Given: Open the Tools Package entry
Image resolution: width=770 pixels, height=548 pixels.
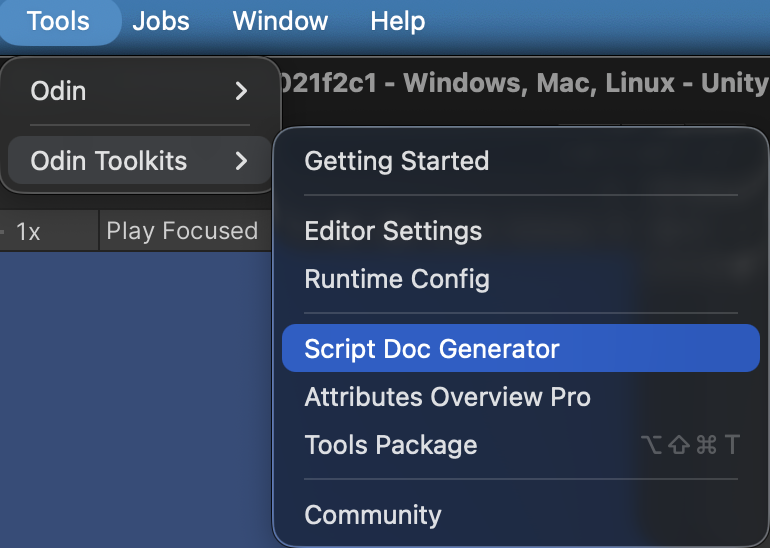Looking at the screenshot, I should click(521, 445).
